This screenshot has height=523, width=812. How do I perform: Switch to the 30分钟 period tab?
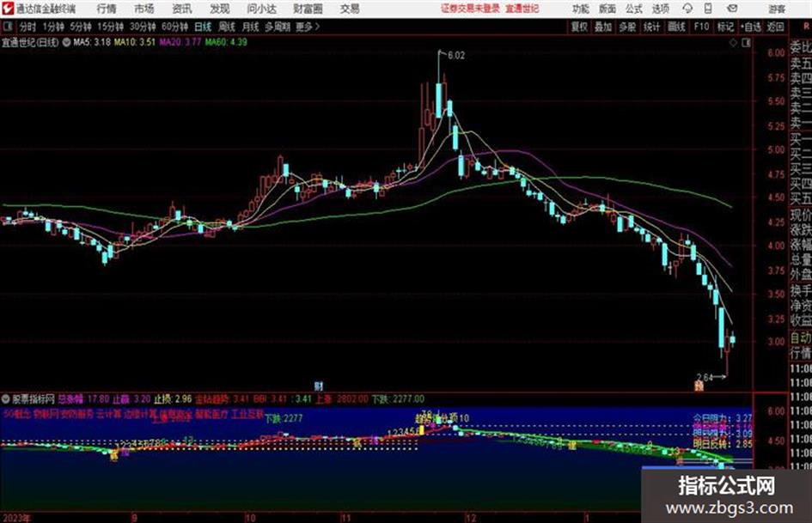(143, 27)
